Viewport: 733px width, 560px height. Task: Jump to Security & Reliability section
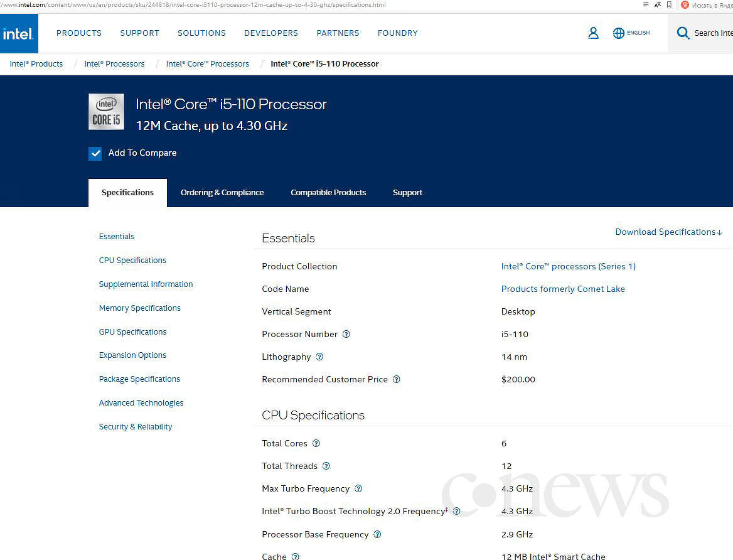tap(136, 427)
